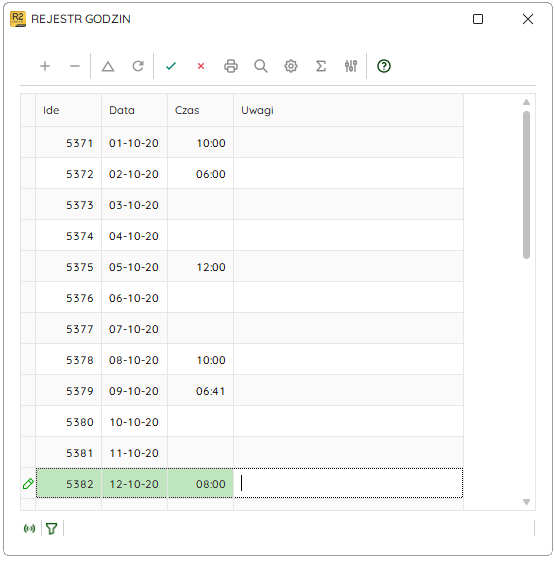Select the highlighted time cell 08:00
Image resolution: width=555 pixels, height=562 pixels.
[200, 484]
